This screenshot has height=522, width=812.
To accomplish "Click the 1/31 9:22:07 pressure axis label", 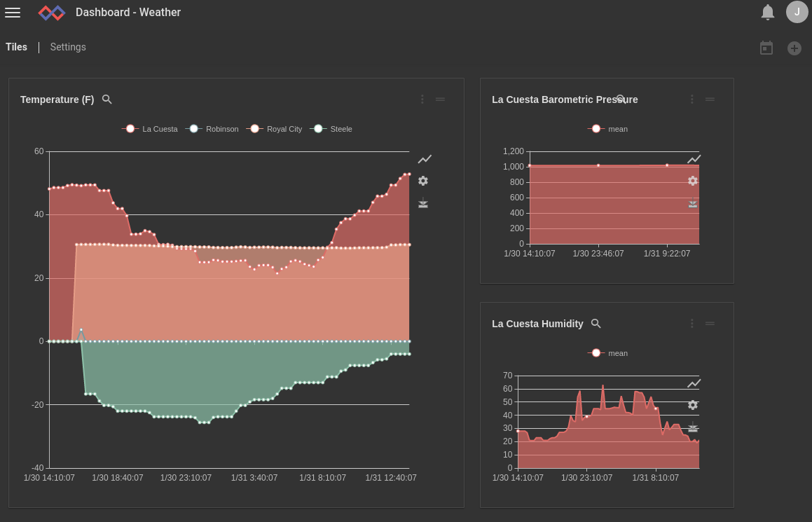I will (667, 253).
